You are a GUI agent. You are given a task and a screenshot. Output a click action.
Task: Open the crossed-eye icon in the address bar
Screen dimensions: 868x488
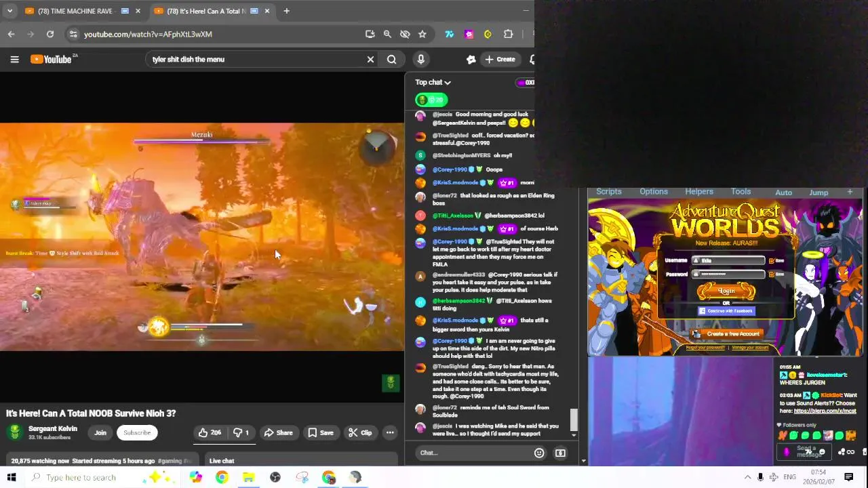tap(405, 34)
